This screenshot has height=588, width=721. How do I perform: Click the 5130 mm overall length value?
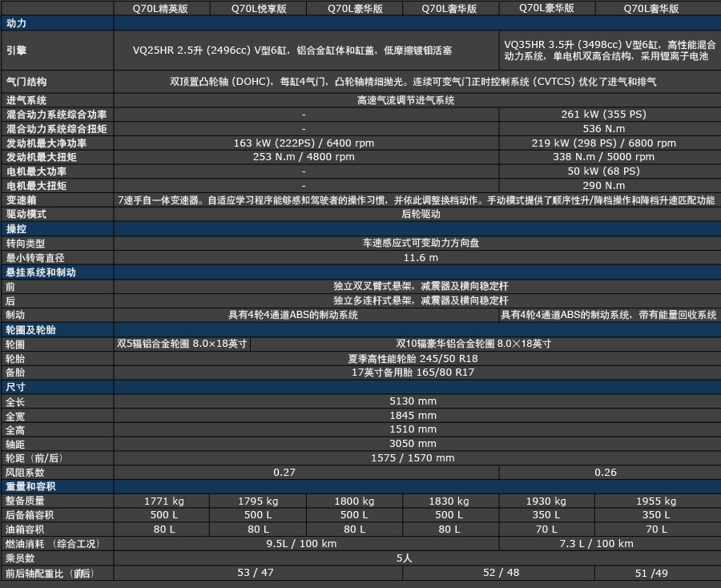413,401
